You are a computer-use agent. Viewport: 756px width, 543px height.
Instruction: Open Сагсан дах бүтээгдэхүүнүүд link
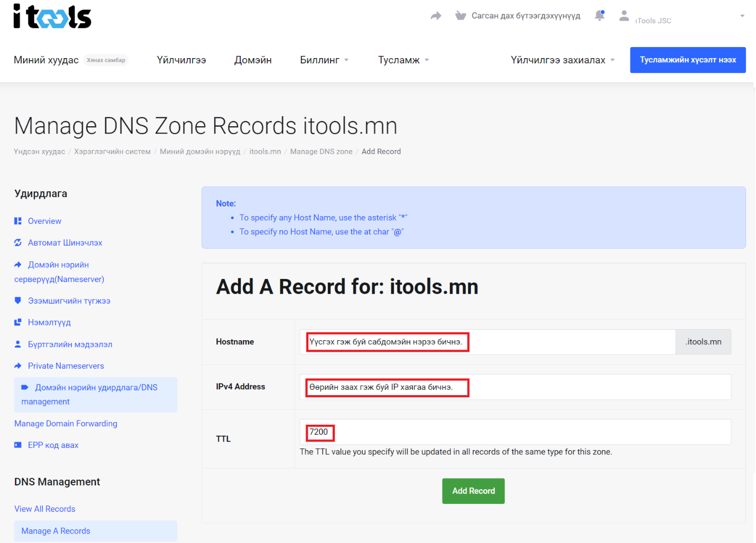[526, 16]
